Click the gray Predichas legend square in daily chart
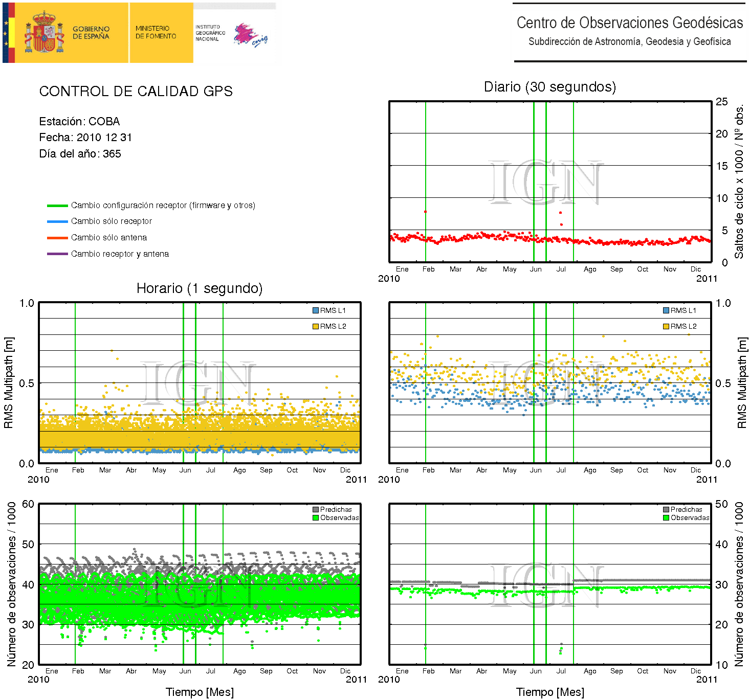749x700 pixels. click(666, 509)
